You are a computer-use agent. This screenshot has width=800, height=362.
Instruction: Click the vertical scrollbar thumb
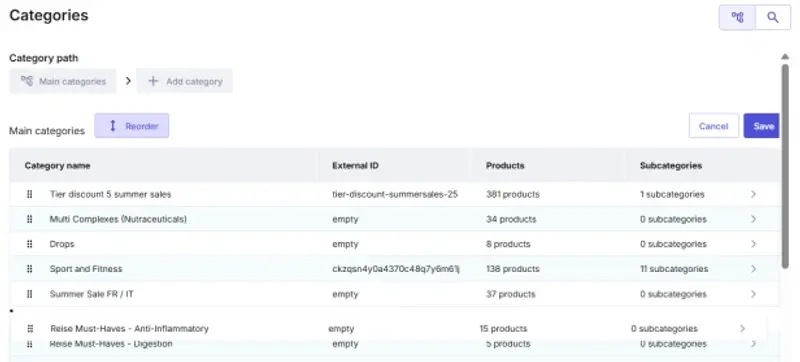(785, 166)
